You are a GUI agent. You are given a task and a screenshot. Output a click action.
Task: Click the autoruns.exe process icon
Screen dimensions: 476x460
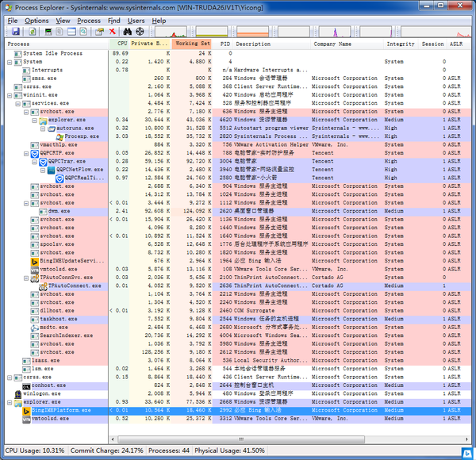pos(52,128)
